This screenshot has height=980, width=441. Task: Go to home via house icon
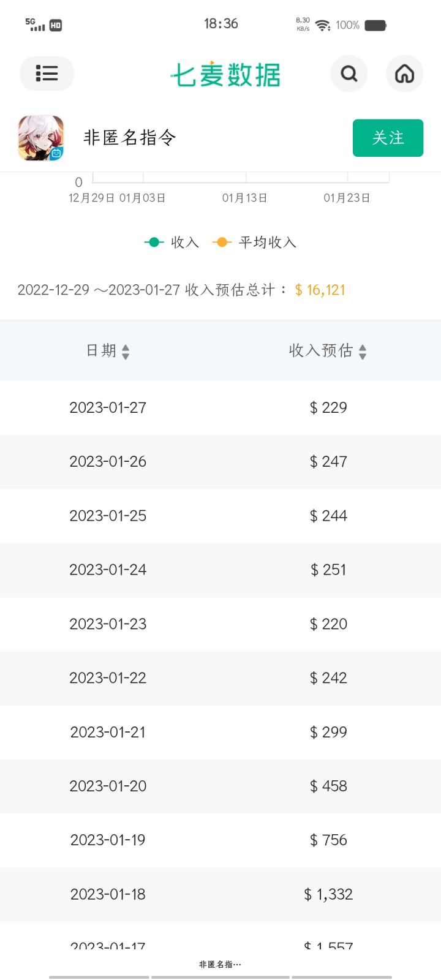(404, 73)
